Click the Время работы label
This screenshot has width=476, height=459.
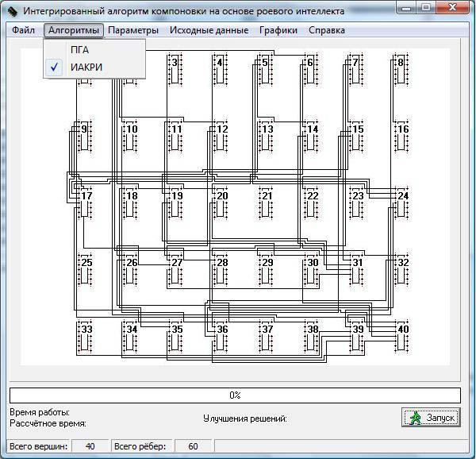point(40,412)
